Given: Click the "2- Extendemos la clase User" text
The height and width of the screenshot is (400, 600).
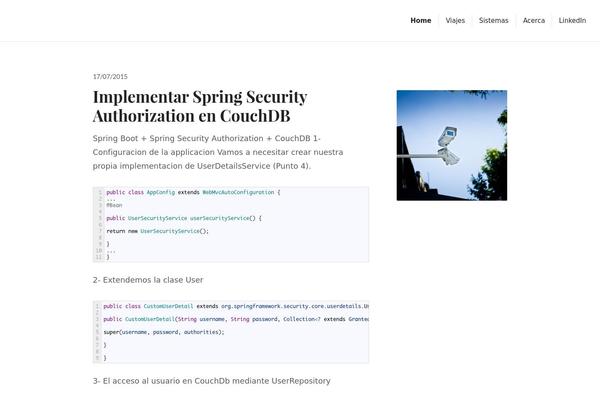Looking at the screenshot, I should (x=148, y=280).
